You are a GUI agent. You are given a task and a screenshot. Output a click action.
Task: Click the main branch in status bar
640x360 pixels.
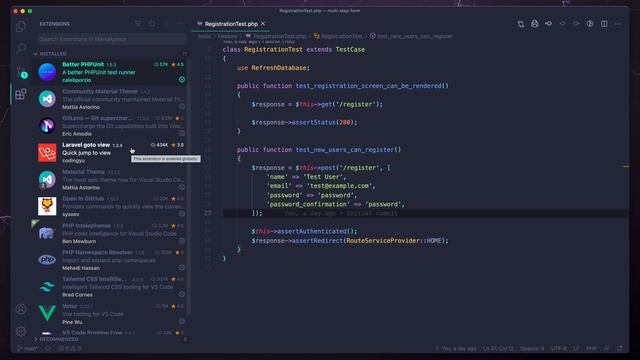tap(28, 348)
